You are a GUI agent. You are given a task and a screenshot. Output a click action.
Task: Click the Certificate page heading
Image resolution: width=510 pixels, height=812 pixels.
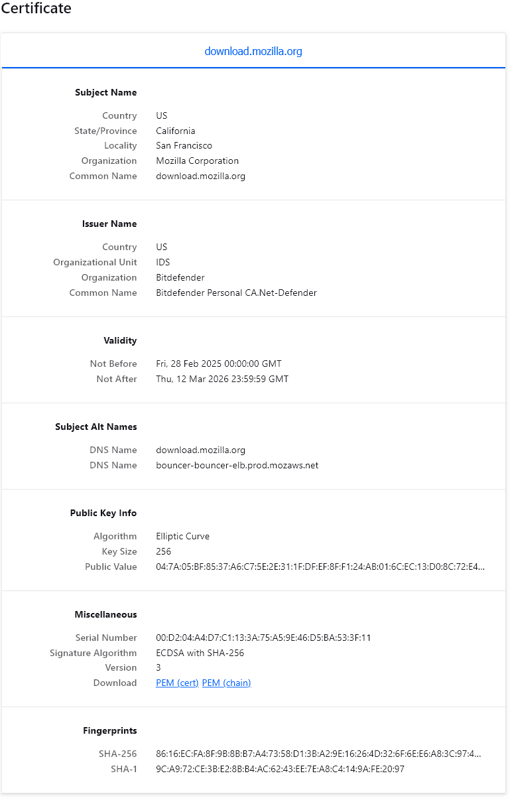pyautogui.click(x=36, y=9)
